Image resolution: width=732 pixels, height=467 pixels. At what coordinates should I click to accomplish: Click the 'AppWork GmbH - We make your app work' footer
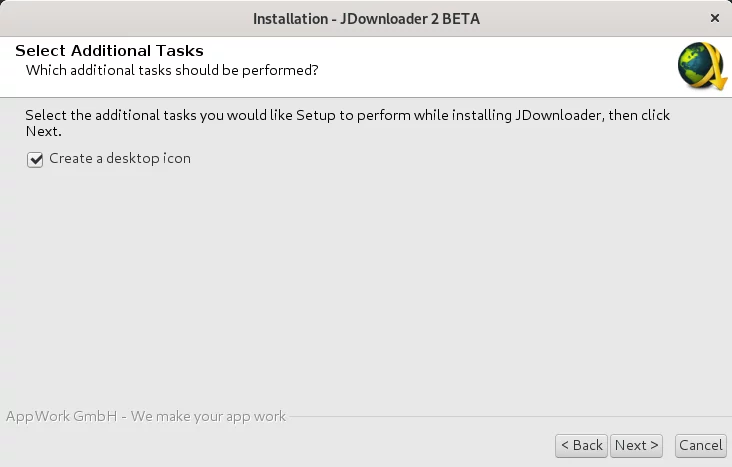tap(146, 416)
